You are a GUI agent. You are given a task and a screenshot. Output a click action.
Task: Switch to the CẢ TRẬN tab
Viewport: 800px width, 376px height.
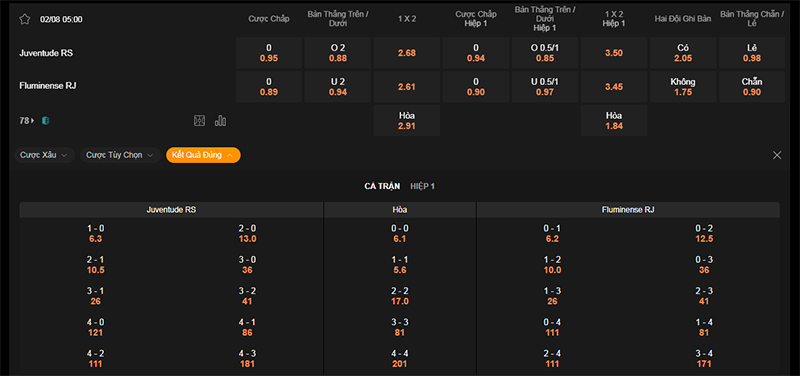382,186
